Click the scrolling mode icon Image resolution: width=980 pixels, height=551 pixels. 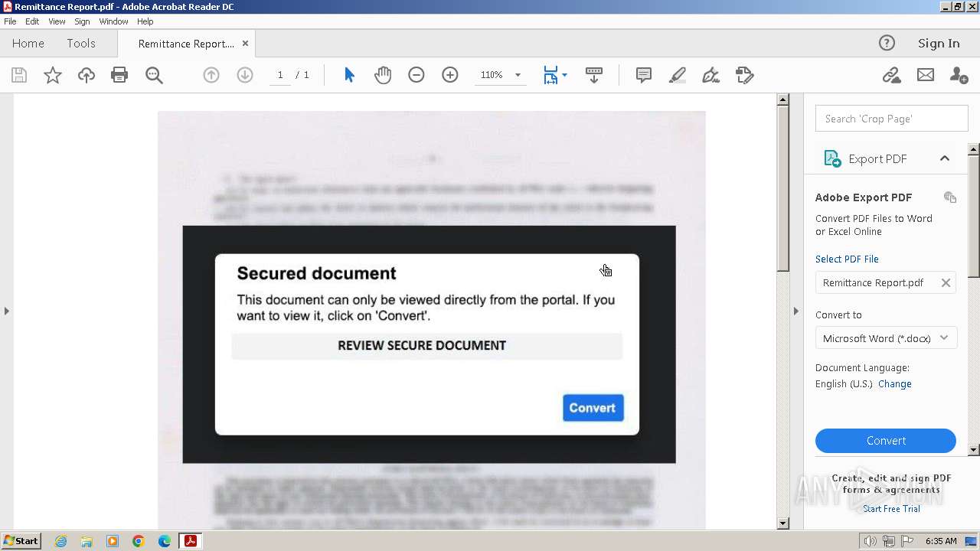tap(593, 75)
